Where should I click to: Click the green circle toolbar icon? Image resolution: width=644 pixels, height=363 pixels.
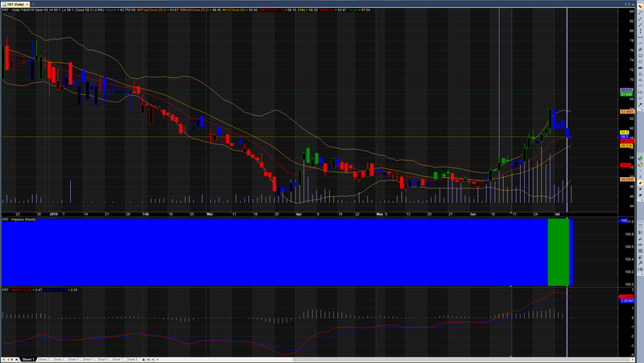tap(640, 158)
